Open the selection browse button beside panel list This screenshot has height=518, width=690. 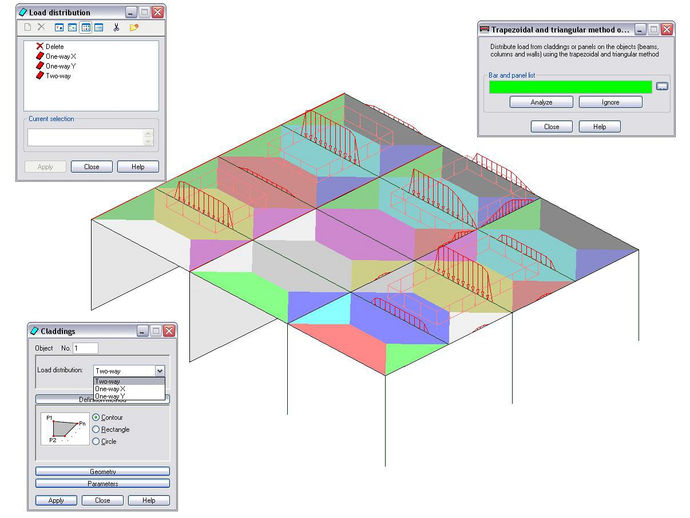pyautogui.click(x=662, y=86)
